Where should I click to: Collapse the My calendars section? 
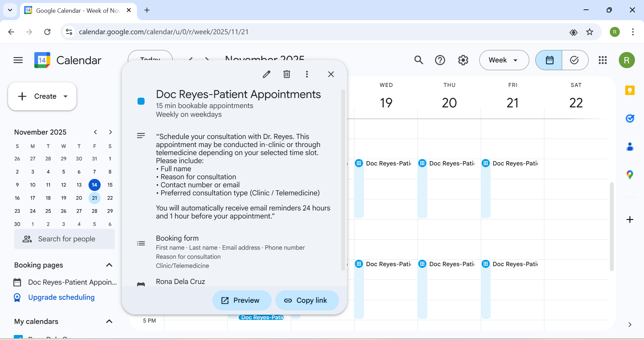[109, 322]
